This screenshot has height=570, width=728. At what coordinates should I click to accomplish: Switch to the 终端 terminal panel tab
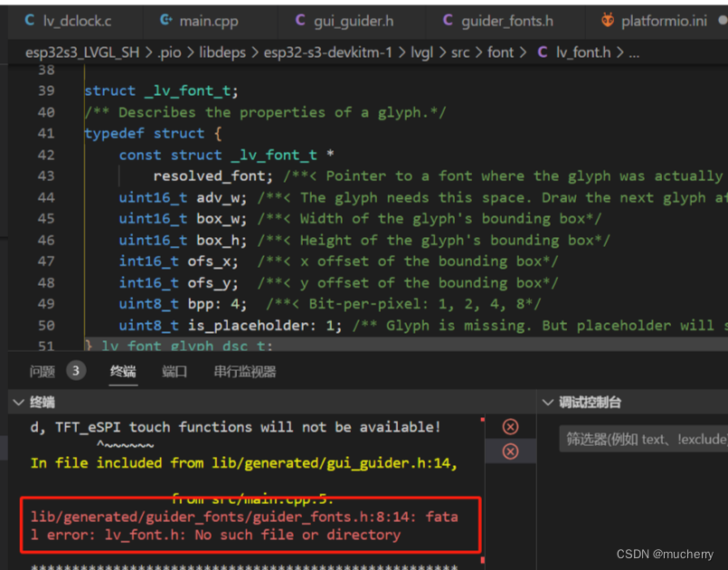[x=123, y=371]
